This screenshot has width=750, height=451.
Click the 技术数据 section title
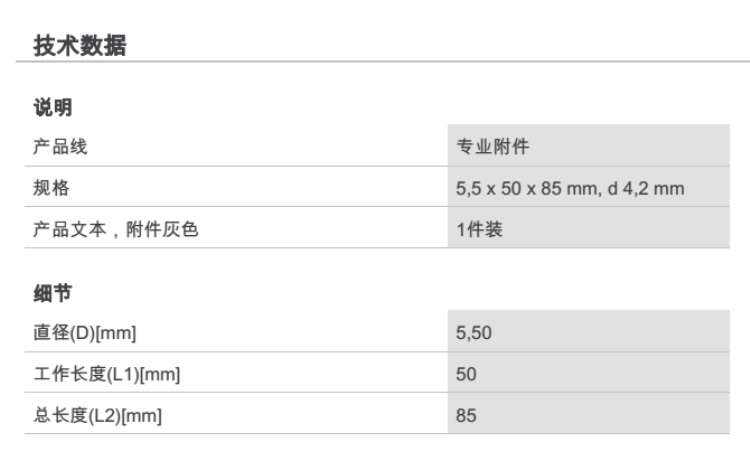coord(80,45)
